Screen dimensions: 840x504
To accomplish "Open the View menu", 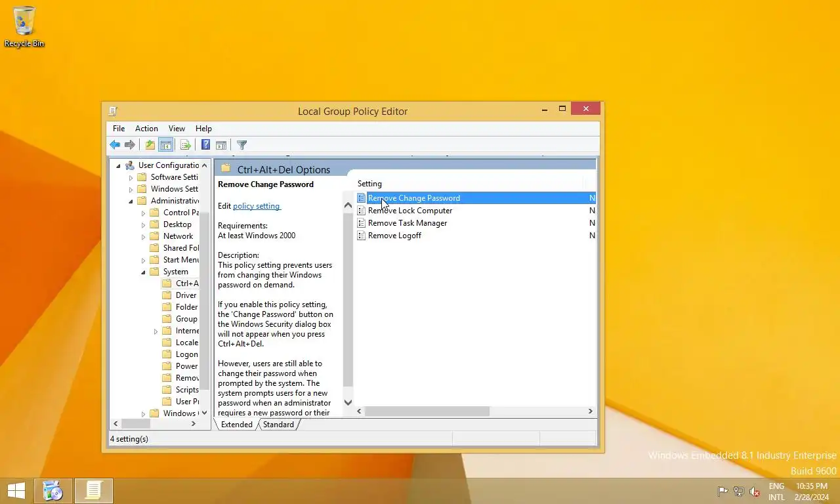I will tap(177, 129).
